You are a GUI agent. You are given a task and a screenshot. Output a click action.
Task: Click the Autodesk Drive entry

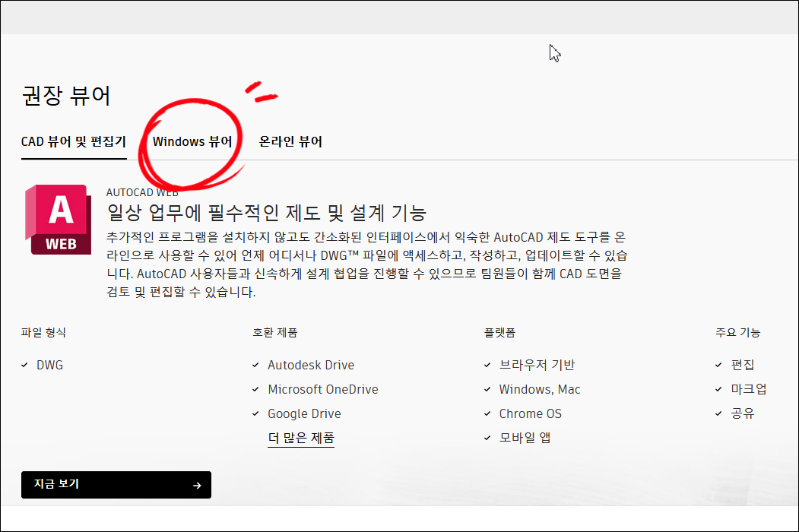311,366
